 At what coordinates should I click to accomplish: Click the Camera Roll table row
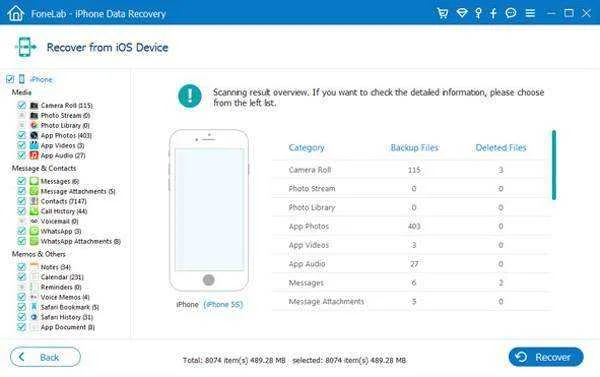click(411, 170)
